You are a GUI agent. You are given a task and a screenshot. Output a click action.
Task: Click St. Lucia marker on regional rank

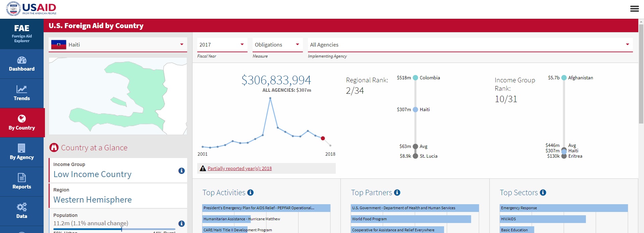click(415, 156)
